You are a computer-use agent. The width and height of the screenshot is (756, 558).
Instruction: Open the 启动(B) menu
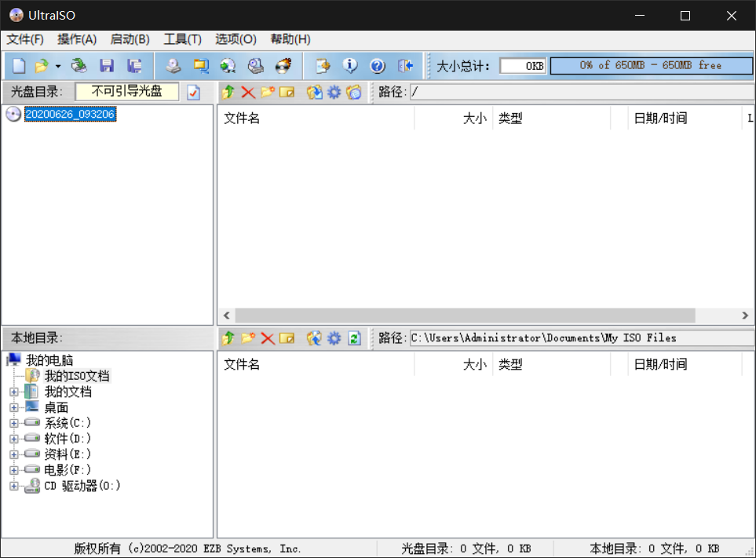pyautogui.click(x=130, y=39)
